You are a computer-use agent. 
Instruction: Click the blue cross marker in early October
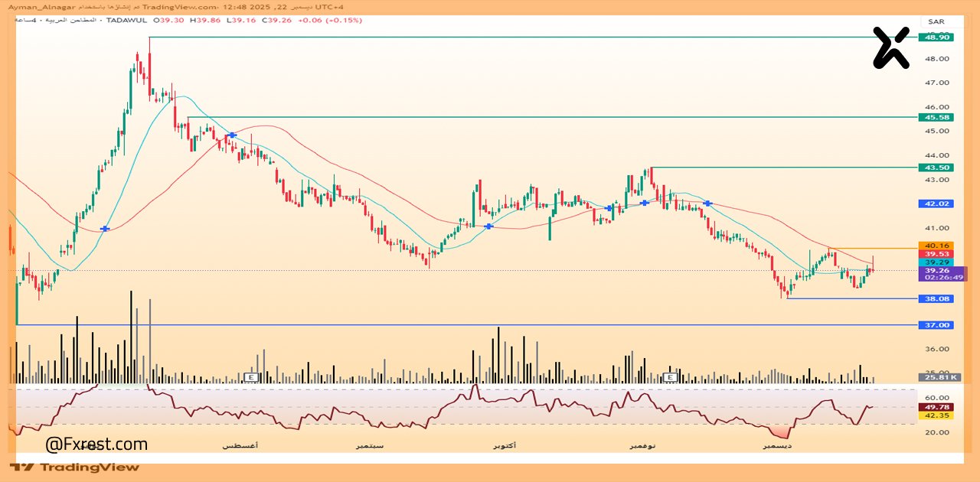(x=488, y=226)
